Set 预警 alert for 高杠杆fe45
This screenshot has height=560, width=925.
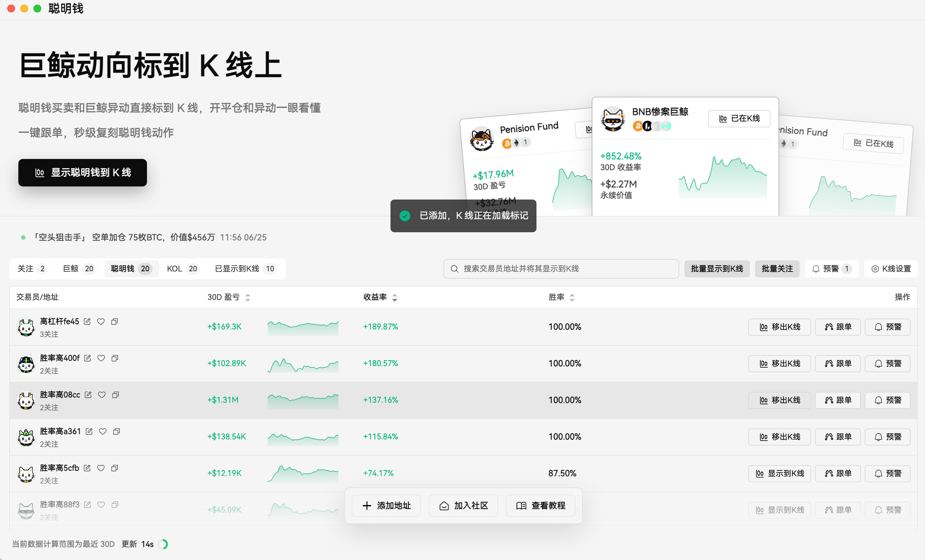click(x=887, y=327)
